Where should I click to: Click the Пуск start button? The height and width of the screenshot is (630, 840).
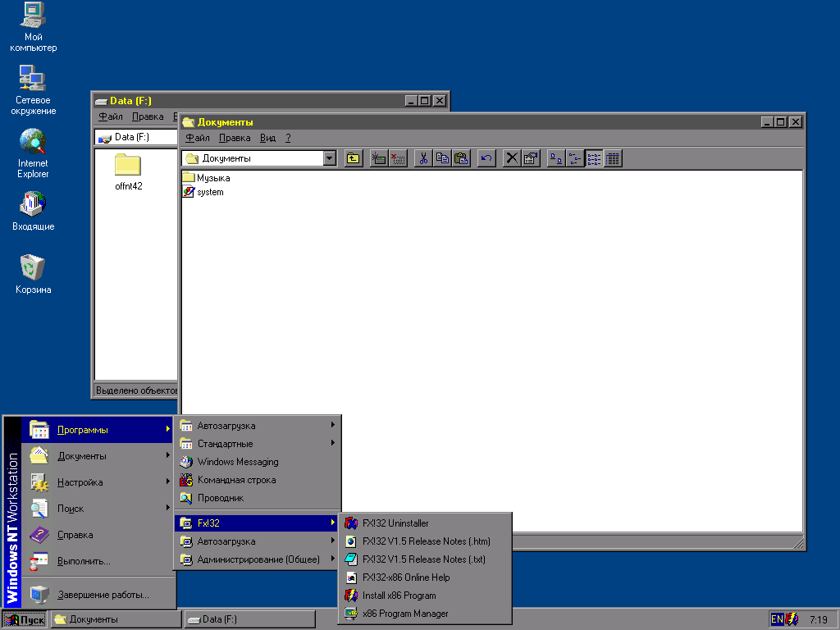pyautogui.click(x=25, y=619)
